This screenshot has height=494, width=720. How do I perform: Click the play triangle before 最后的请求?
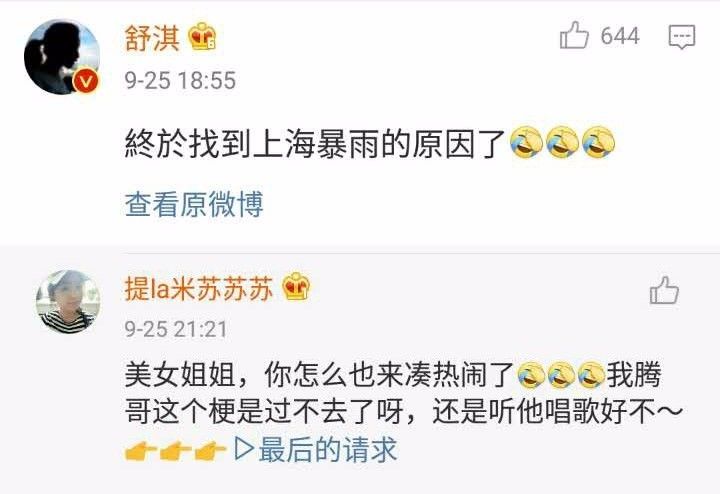[x=244, y=449]
